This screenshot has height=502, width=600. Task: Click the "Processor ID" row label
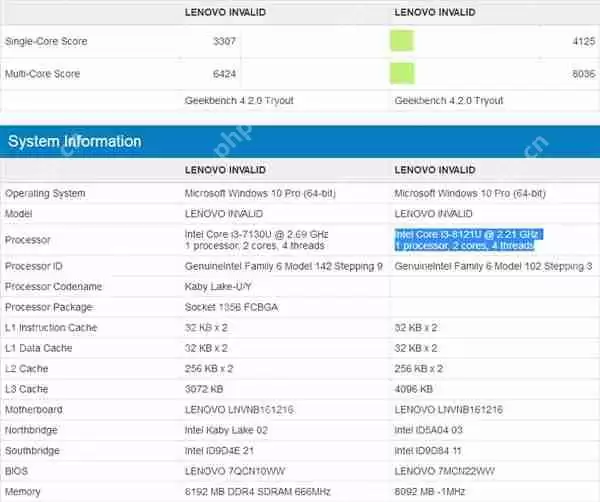[x=34, y=266]
